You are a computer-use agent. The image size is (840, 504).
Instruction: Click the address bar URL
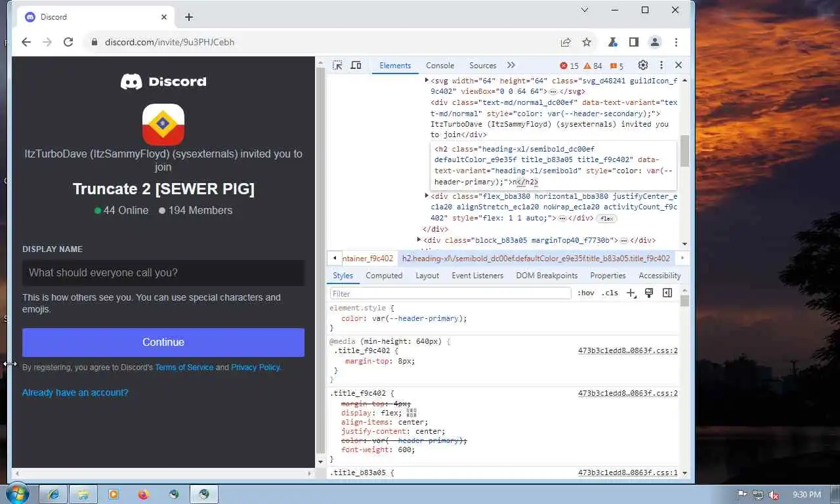point(169,42)
